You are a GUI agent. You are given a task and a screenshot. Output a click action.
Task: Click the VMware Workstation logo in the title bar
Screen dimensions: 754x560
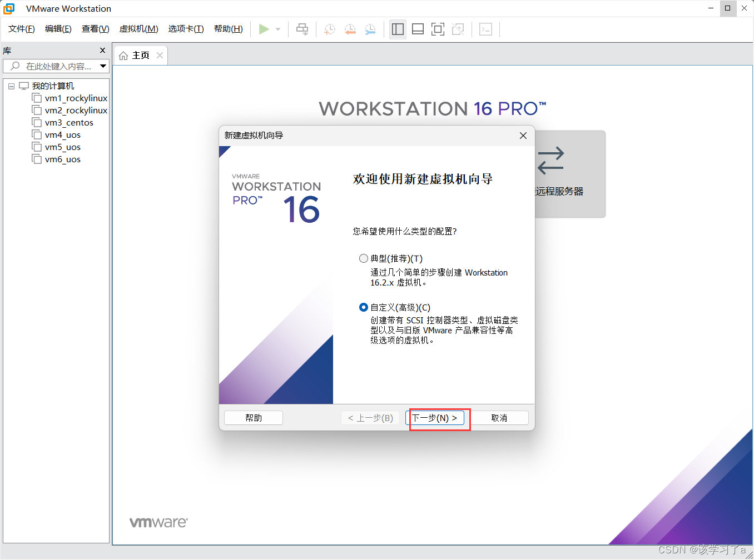[x=9, y=8]
